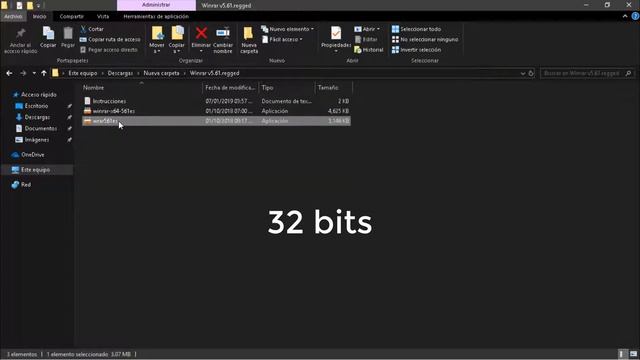The height and width of the screenshot is (360, 640).
Task: Select Este equipo in sidebar
Action: [x=37, y=170]
